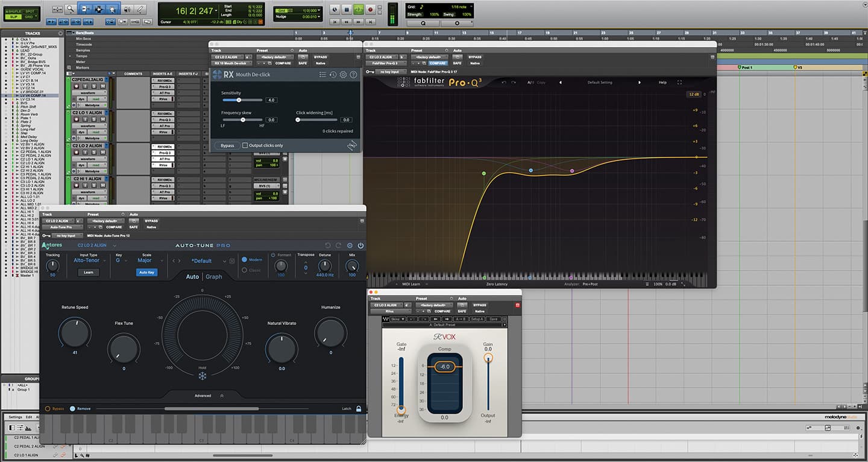Select the Pencil tool
Image resolution: width=868 pixels, height=462 pixels.
point(140,9)
